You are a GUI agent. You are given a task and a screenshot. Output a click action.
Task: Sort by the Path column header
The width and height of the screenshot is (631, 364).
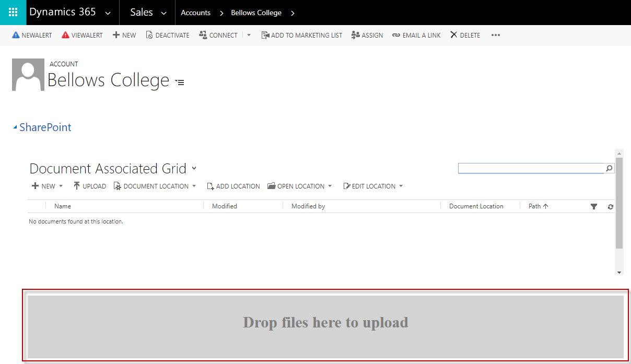pos(538,206)
